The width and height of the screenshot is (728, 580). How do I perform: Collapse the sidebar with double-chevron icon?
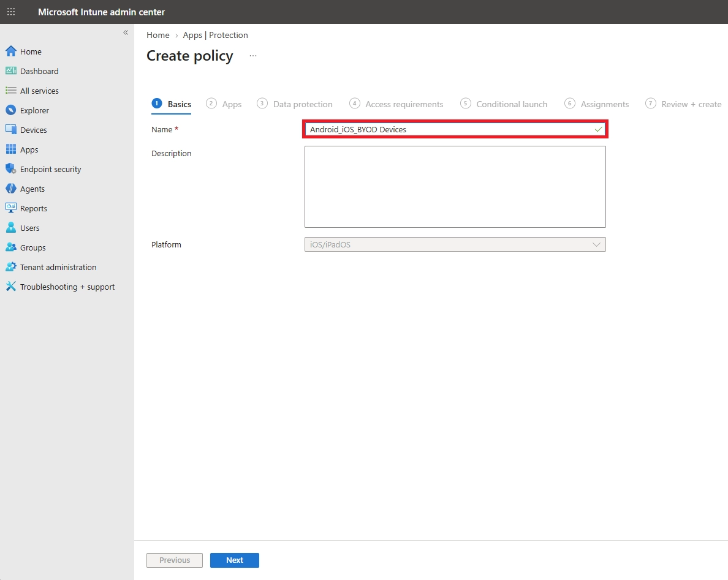pyautogui.click(x=126, y=32)
